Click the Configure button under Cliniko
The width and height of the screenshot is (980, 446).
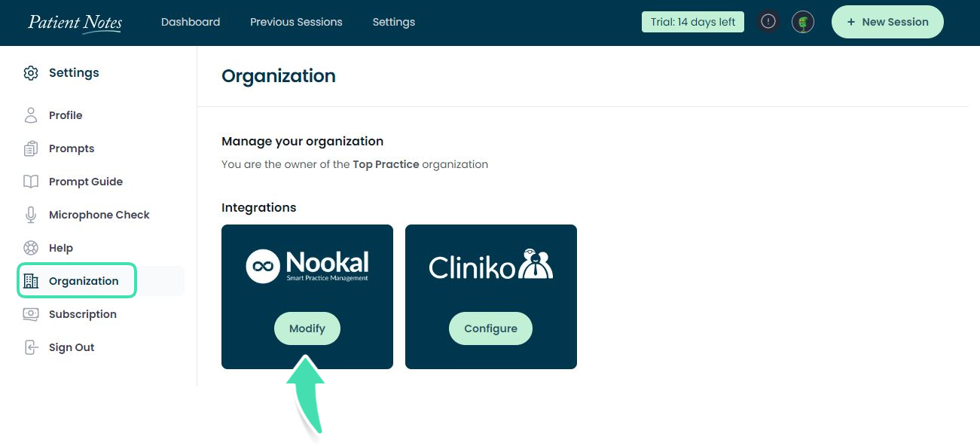tap(490, 328)
